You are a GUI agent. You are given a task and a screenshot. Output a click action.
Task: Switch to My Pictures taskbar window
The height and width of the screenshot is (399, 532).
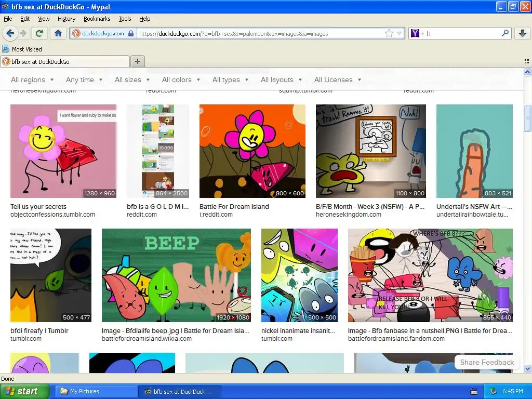point(96,391)
